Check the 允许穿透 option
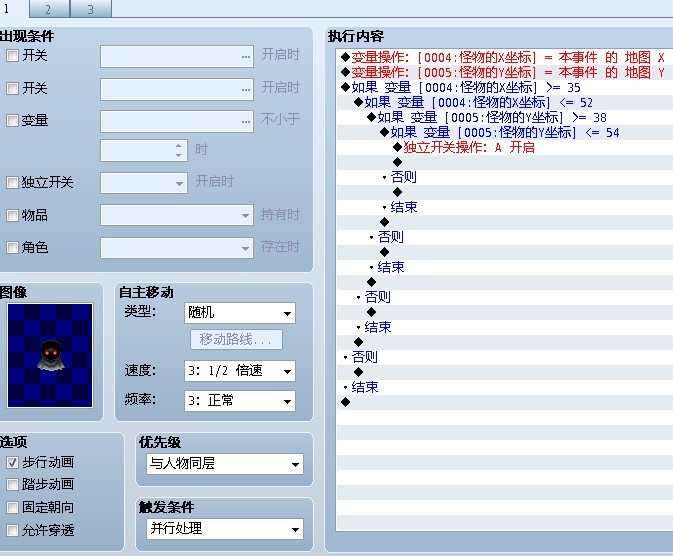The width and height of the screenshot is (673, 556). pyautogui.click(x=12, y=530)
